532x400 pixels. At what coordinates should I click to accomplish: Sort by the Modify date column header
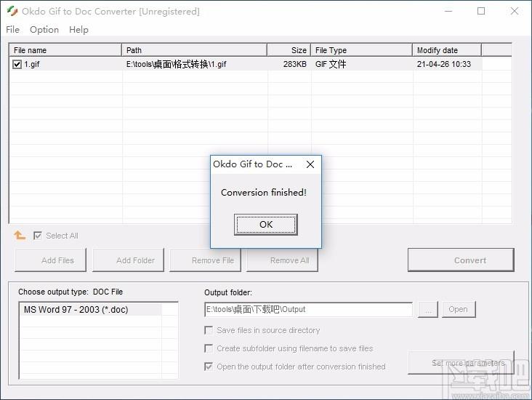(447, 50)
